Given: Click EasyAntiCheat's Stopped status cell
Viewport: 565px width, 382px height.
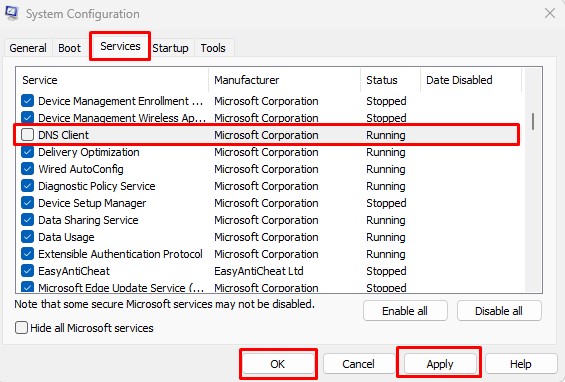Looking at the screenshot, I should click(386, 271).
